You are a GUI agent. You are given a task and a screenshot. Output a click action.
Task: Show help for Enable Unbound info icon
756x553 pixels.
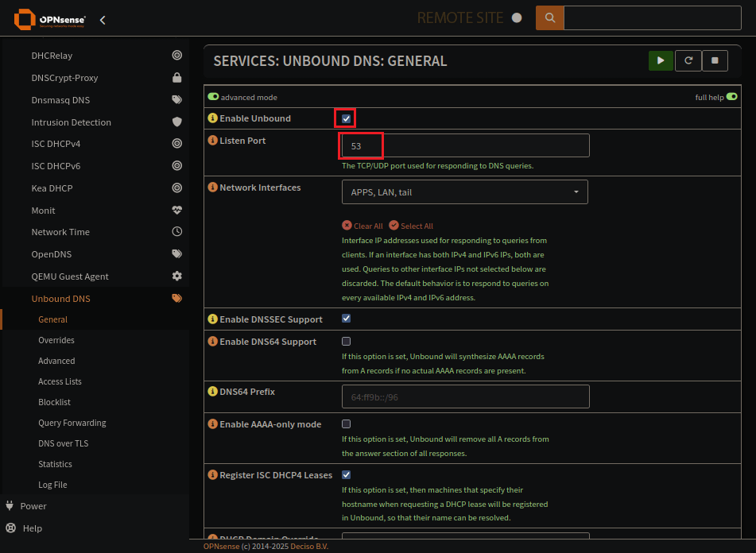[212, 118]
